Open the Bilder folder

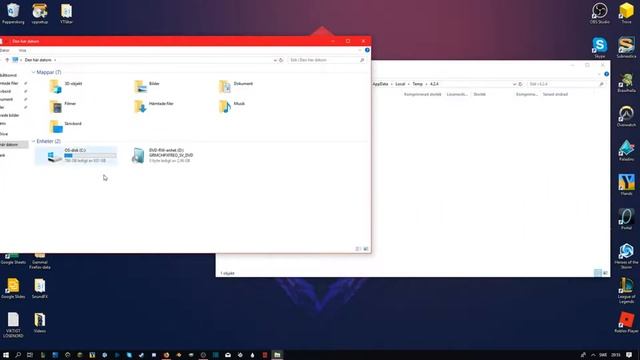pyautogui.click(x=147, y=86)
